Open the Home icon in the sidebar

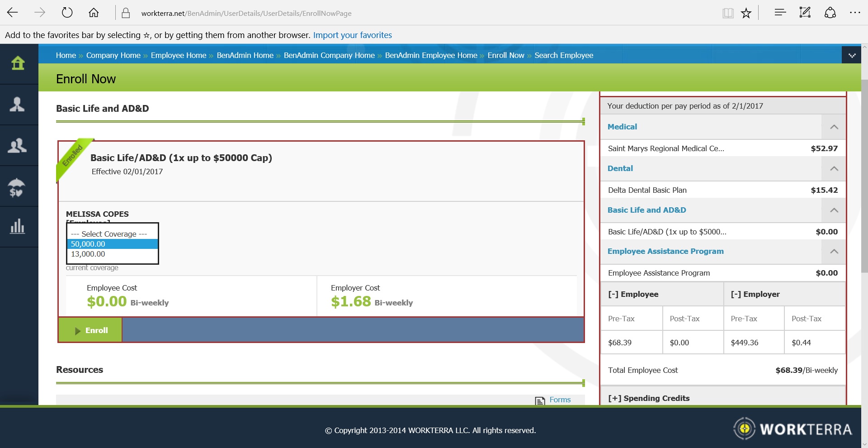18,63
